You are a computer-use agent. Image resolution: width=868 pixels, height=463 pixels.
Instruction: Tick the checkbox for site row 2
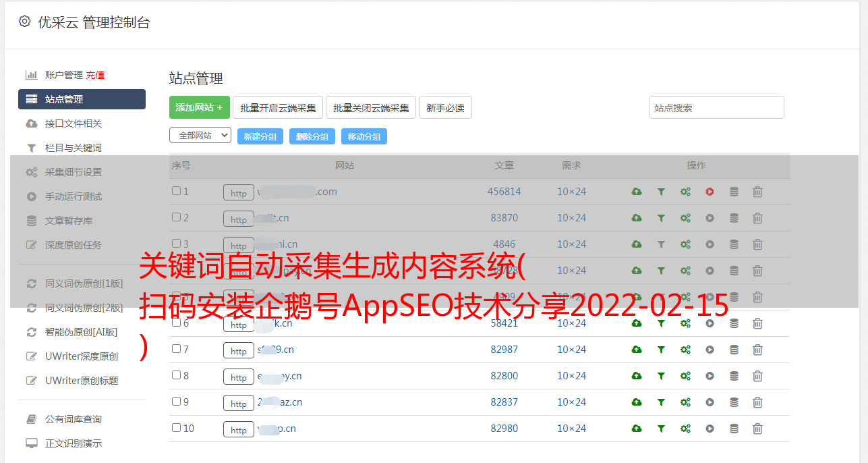tap(176, 217)
